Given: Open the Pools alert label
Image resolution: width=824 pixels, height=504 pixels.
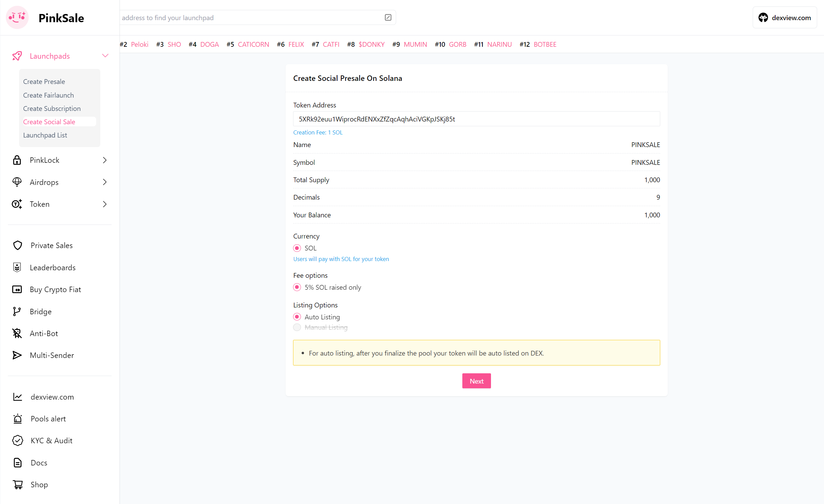Looking at the screenshot, I should 48,419.
